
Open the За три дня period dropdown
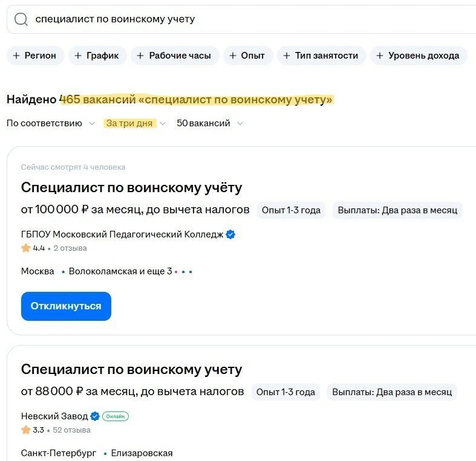(134, 123)
